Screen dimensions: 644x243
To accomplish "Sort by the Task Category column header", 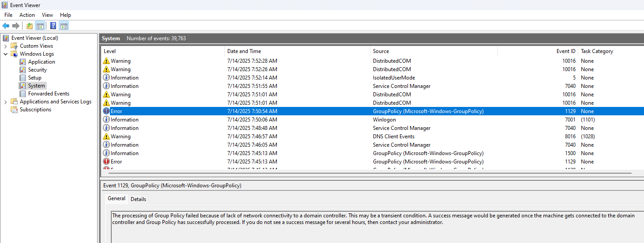I will click(x=611, y=51).
